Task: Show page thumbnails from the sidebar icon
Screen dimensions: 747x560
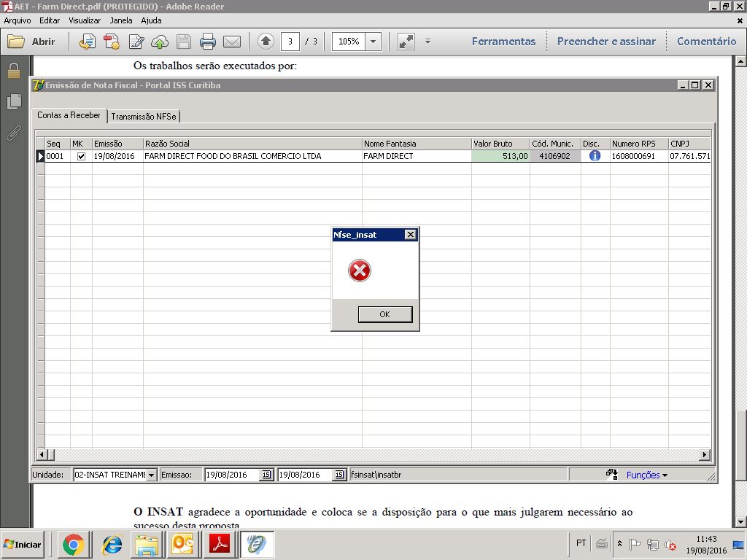Action: coord(15,101)
